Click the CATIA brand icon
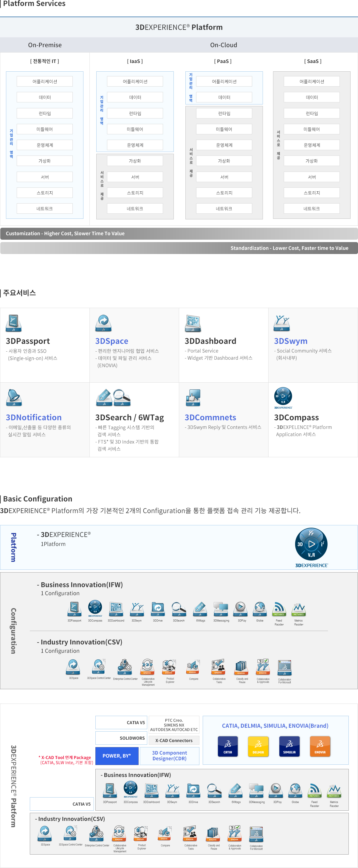 click(x=228, y=746)
